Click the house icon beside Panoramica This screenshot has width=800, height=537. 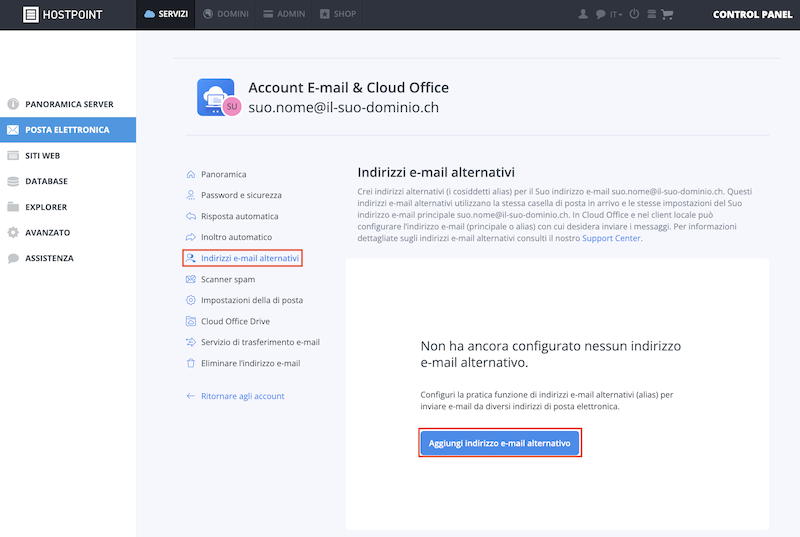[191, 174]
